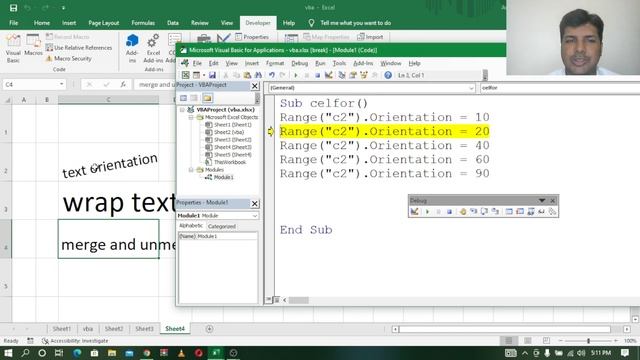Screen dimensions: 640x360
Task: Open VBA Help via the blue question mark
Action: coord(388,75)
